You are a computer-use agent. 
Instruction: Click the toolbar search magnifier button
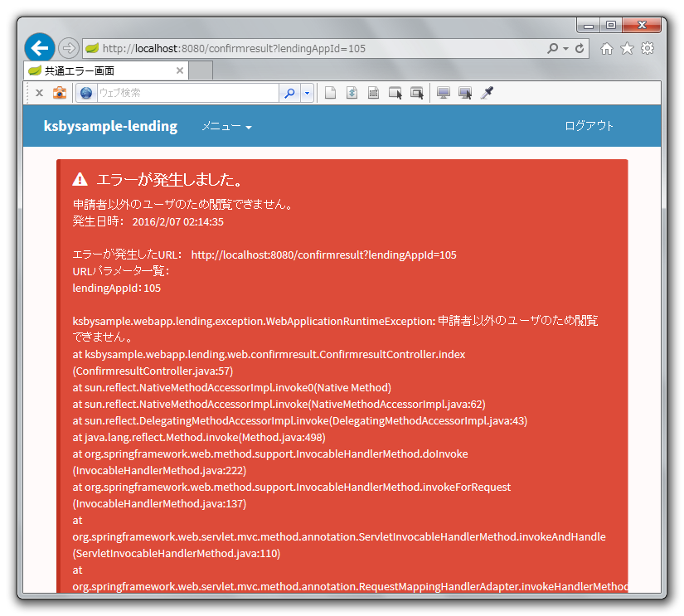(289, 93)
